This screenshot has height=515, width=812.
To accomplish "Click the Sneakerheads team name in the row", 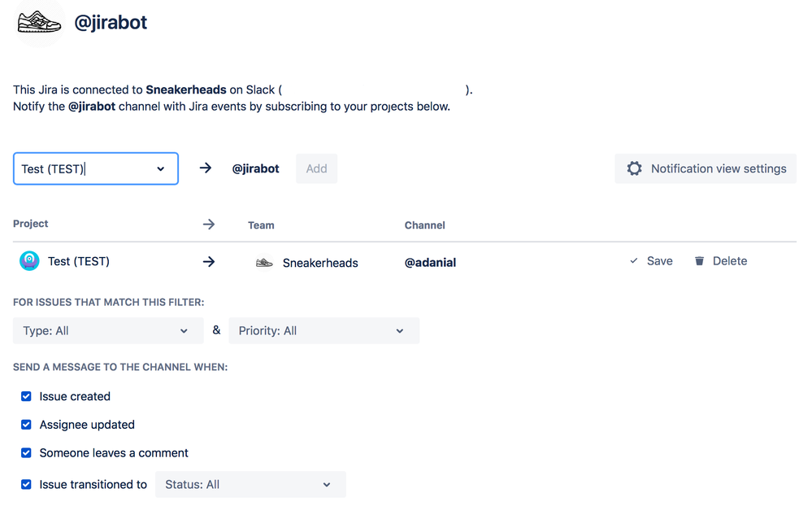I will [x=320, y=263].
